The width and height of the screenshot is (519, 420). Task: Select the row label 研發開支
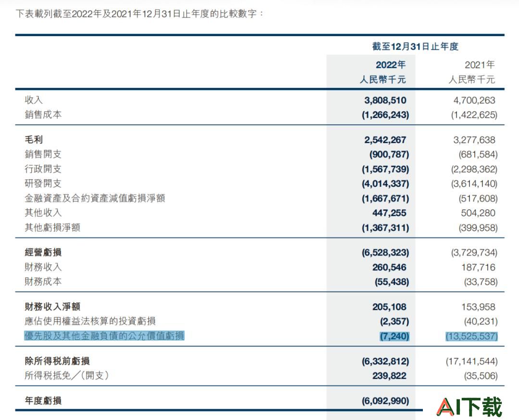[x=43, y=184]
